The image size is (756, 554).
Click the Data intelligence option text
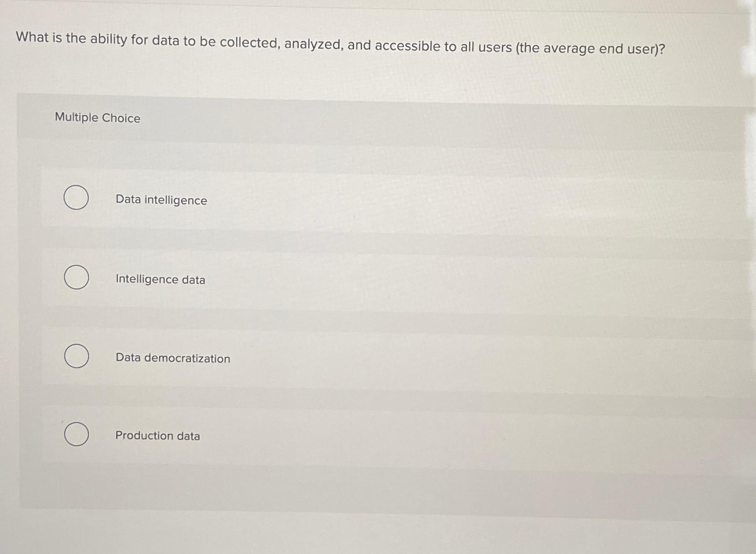pos(161,200)
